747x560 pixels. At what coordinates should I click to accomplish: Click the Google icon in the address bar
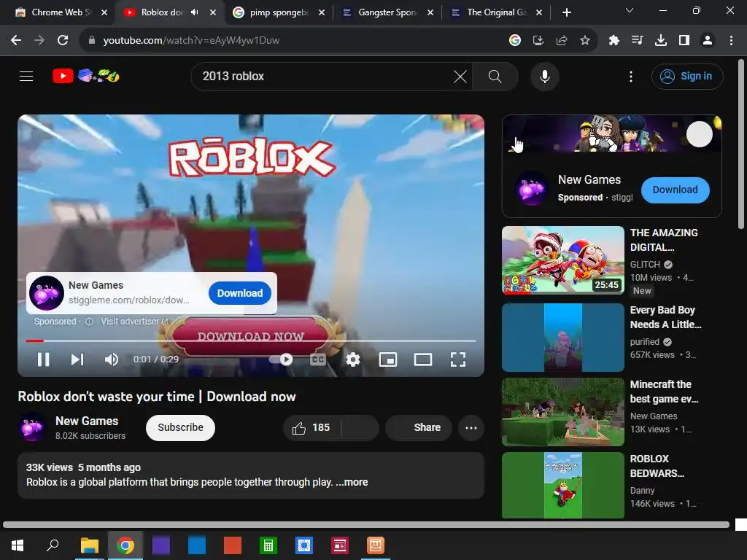click(514, 41)
